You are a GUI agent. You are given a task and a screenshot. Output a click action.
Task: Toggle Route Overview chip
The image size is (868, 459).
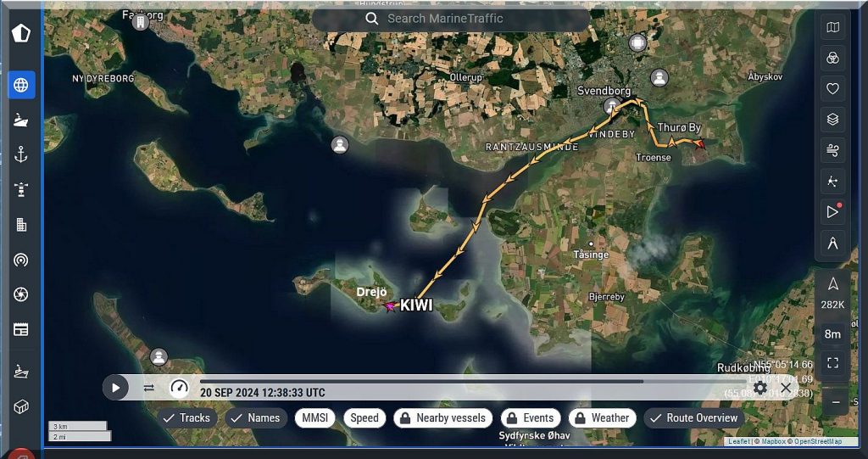coord(693,417)
